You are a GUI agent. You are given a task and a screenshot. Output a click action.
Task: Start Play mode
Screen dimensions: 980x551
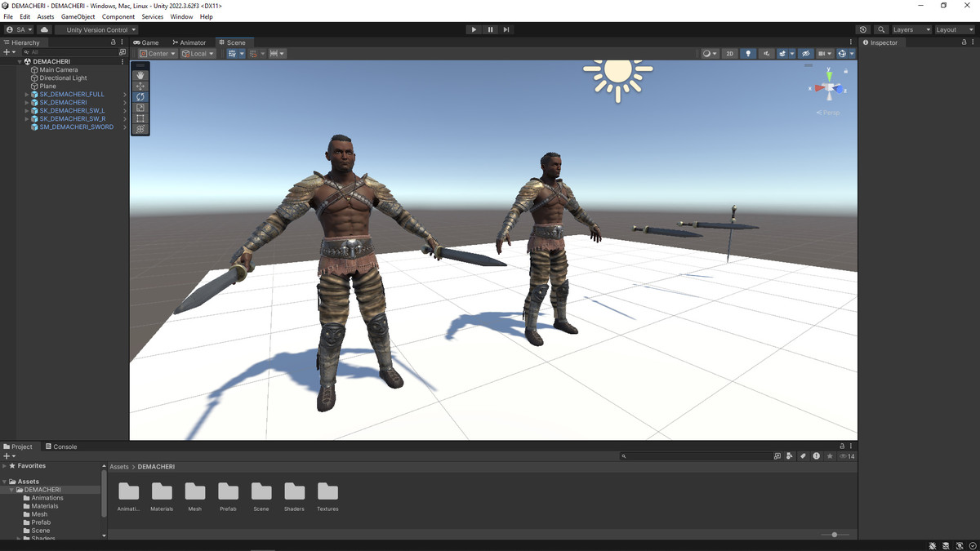coord(474,29)
